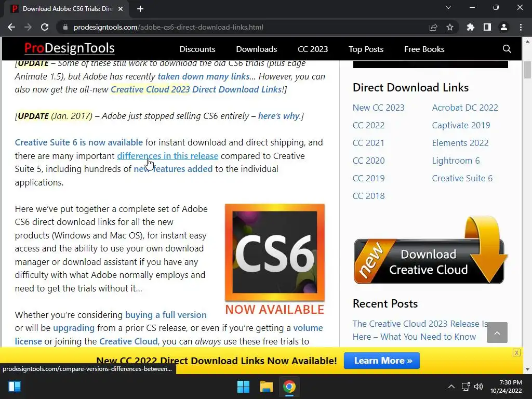This screenshot has width=532, height=399.
Task: Open the Downloads menu item
Action: click(x=257, y=49)
